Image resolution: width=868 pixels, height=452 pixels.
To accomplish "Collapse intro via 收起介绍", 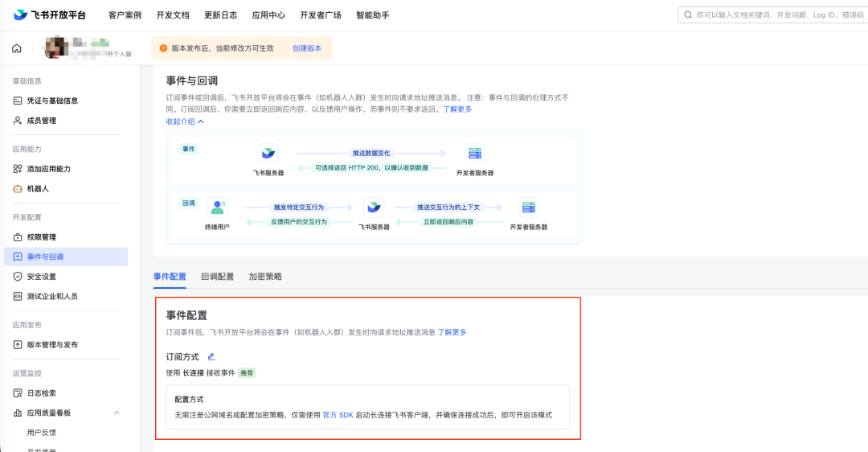I will (x=185, y=121).
